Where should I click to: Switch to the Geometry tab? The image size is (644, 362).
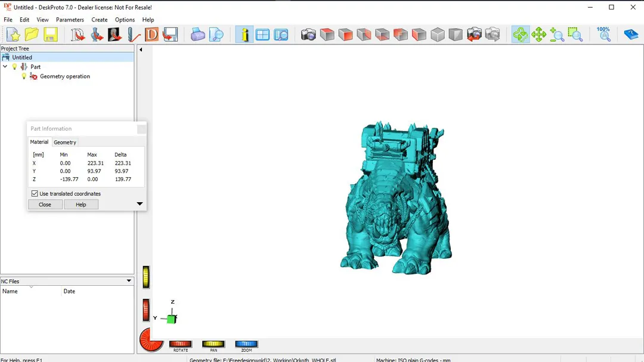click(65, 142)
